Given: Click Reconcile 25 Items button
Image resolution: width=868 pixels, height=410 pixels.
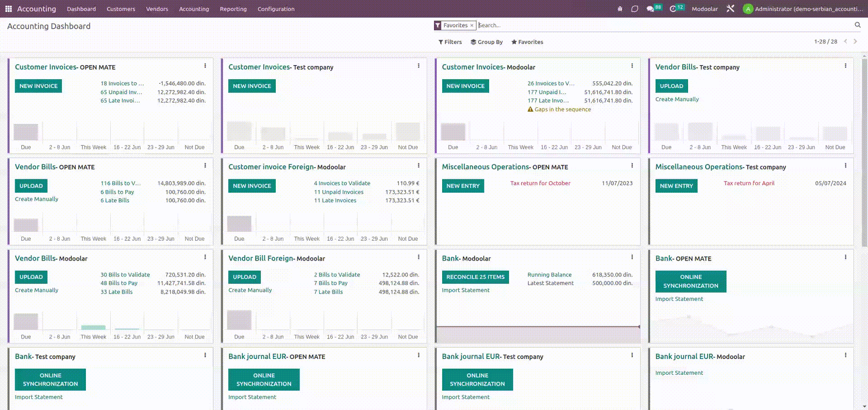Looking at the screenshot, I should coord(475,277).
